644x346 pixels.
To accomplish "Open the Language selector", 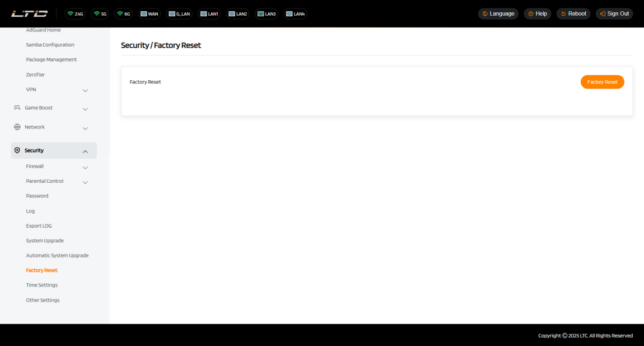I will (x=498, y=13).
